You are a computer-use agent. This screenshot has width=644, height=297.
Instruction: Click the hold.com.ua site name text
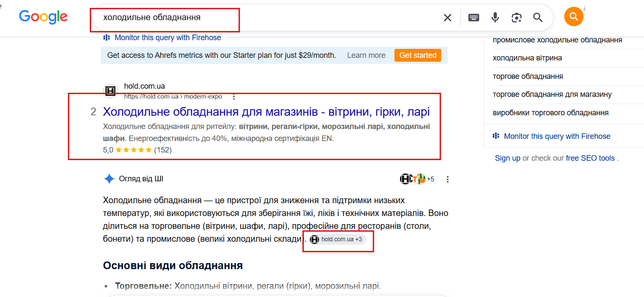click(144, 86)
